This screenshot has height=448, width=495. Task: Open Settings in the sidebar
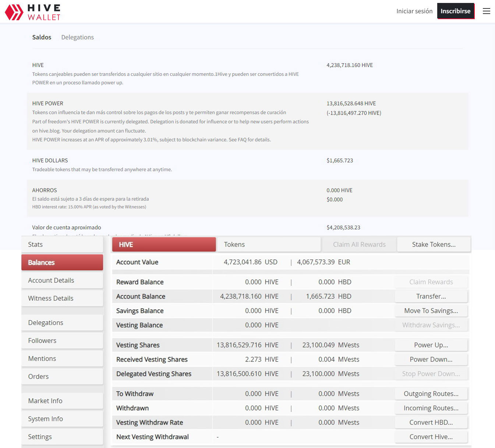62,437
